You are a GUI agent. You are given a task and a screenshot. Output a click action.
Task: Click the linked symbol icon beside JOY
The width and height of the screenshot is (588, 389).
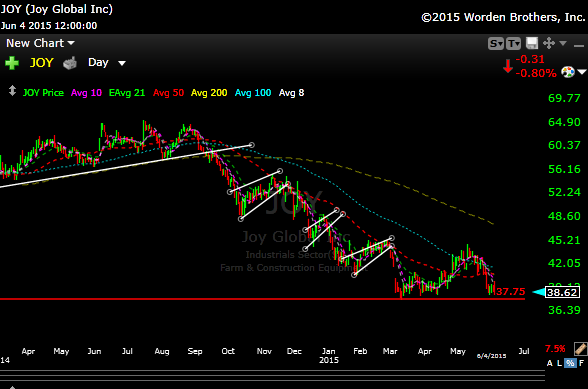click(x=70, y=63)
